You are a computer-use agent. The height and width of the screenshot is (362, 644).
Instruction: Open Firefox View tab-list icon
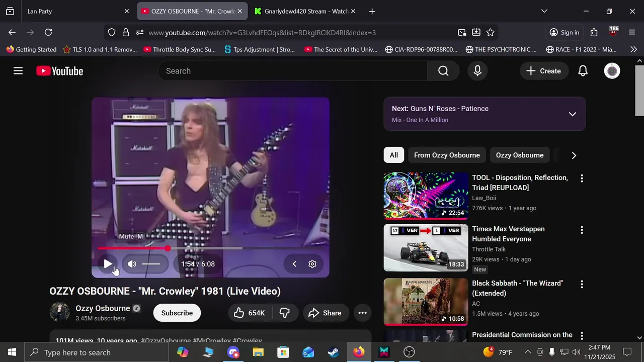coord(10,11)
